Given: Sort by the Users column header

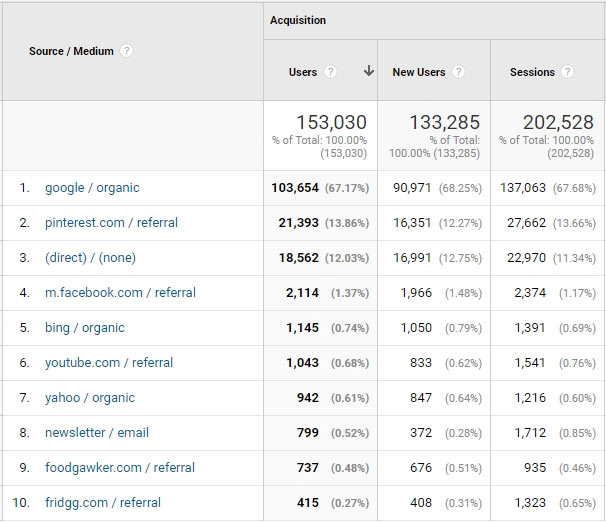Looking at the screenshot, I should 303,72.
